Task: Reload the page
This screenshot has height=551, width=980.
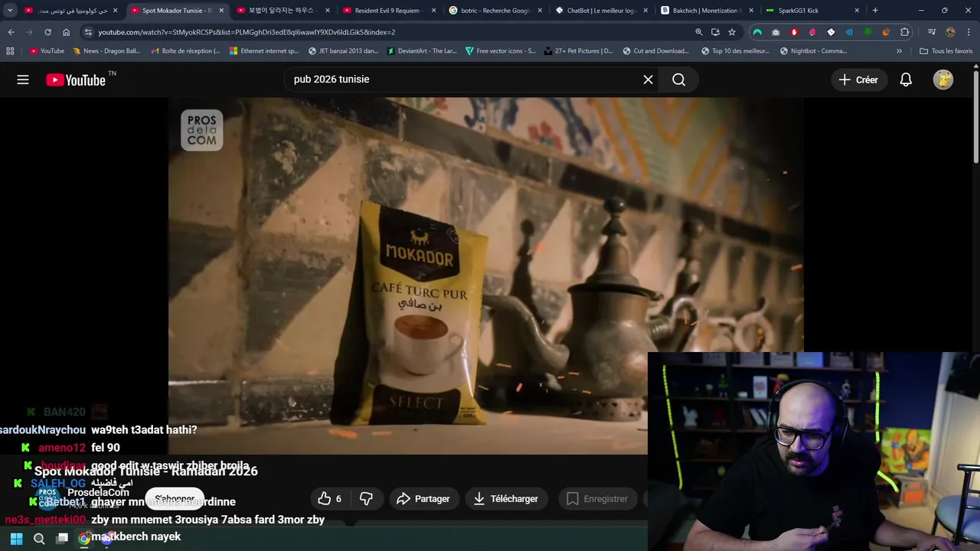Action: [47, 32]
